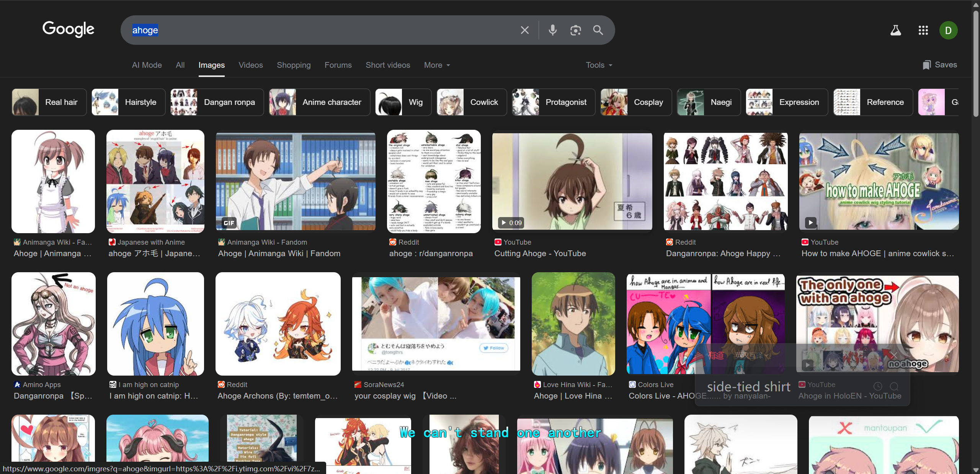Filter by the Anime character chip
980x474 pixels.
[x=319, y=102]
